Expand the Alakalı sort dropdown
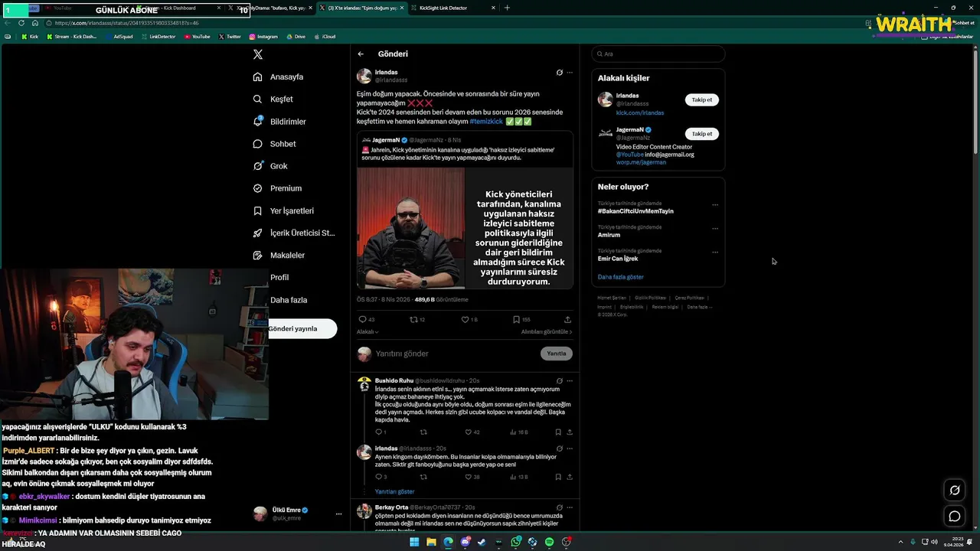The width and height of the screenshot is (980, 551). click(367, 332)
